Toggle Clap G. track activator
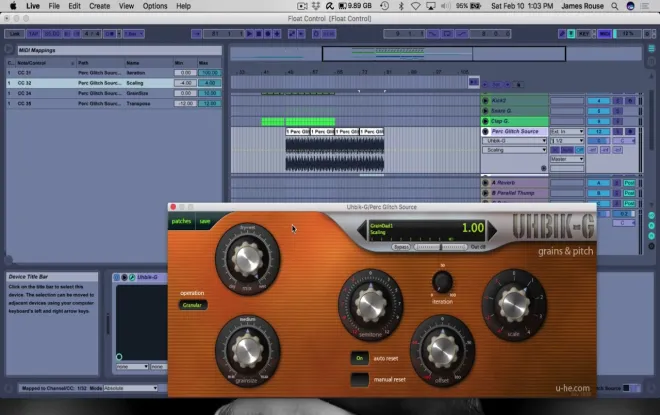The image size is (660, 415). [x=599, y=121]
